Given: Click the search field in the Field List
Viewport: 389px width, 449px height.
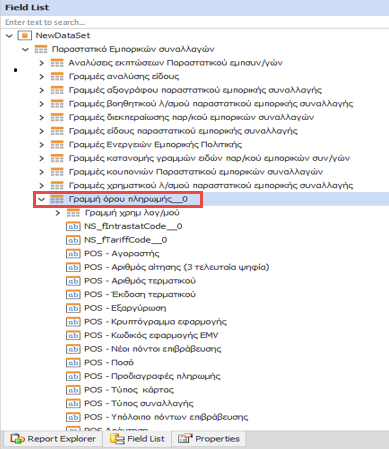Looking at the screenshot, I should (x=194, y=22).
